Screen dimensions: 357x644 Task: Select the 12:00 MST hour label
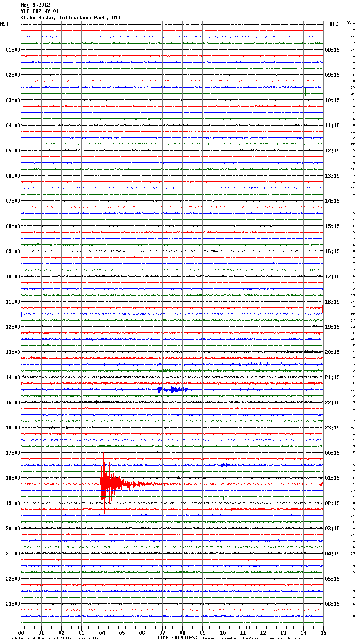click(13, 327)
